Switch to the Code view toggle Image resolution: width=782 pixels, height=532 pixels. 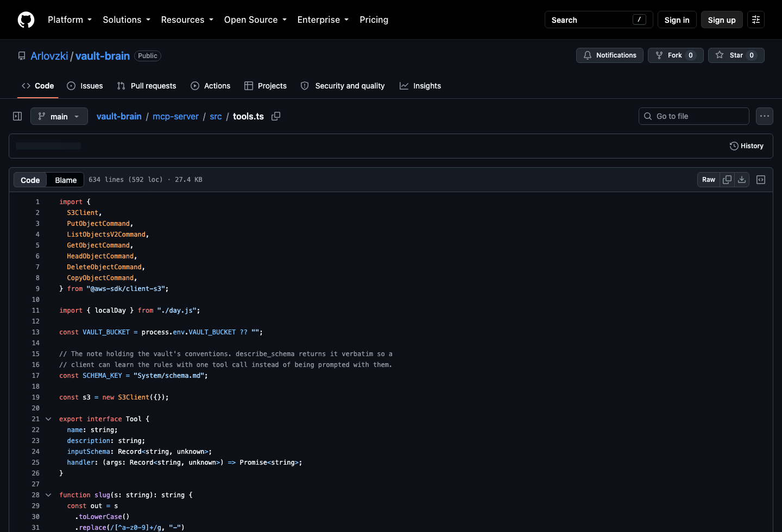(30, 180)
